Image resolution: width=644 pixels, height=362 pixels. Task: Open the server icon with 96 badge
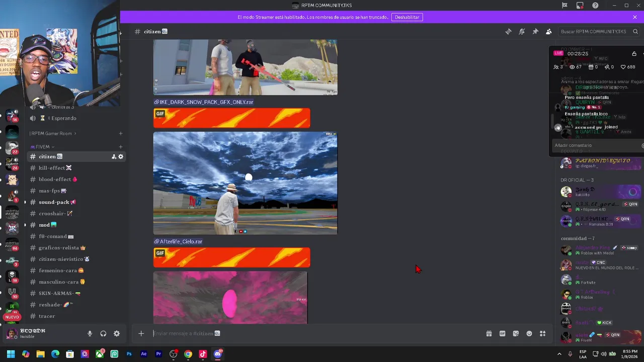click(x=12, y=244)
